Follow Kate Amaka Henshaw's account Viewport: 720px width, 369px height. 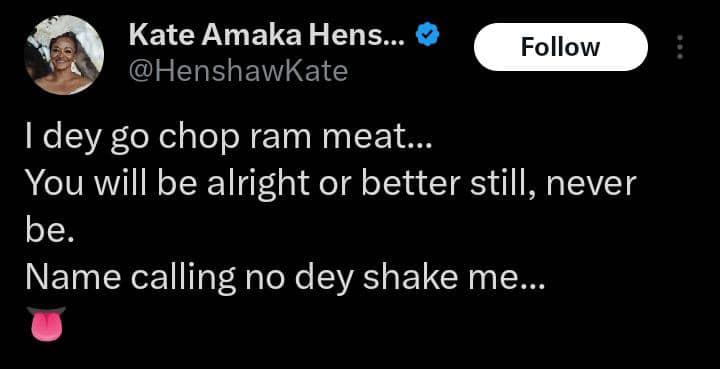tap(561, 47)
